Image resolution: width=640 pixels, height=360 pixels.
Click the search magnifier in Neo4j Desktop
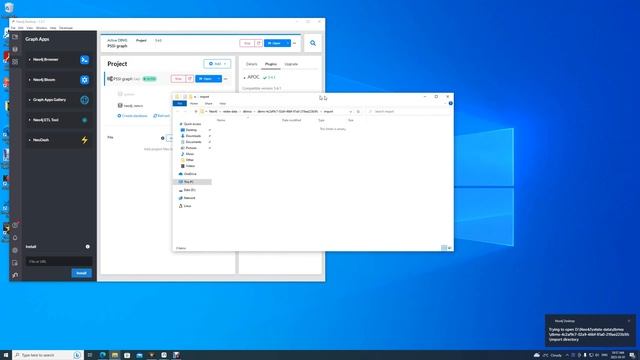point(313,43)
